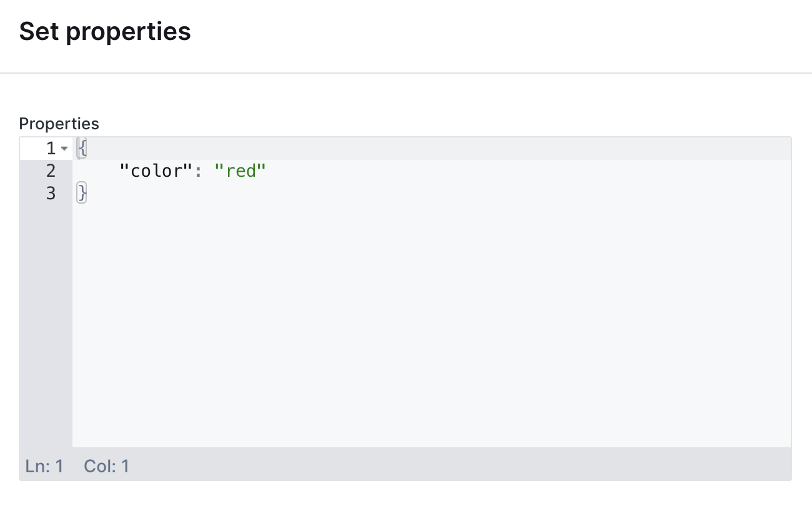Place cursor at opening curly brace
Image resolution: width=812 pixels, height=506 pixels.
pyautogui.click(x=81, y=149)
